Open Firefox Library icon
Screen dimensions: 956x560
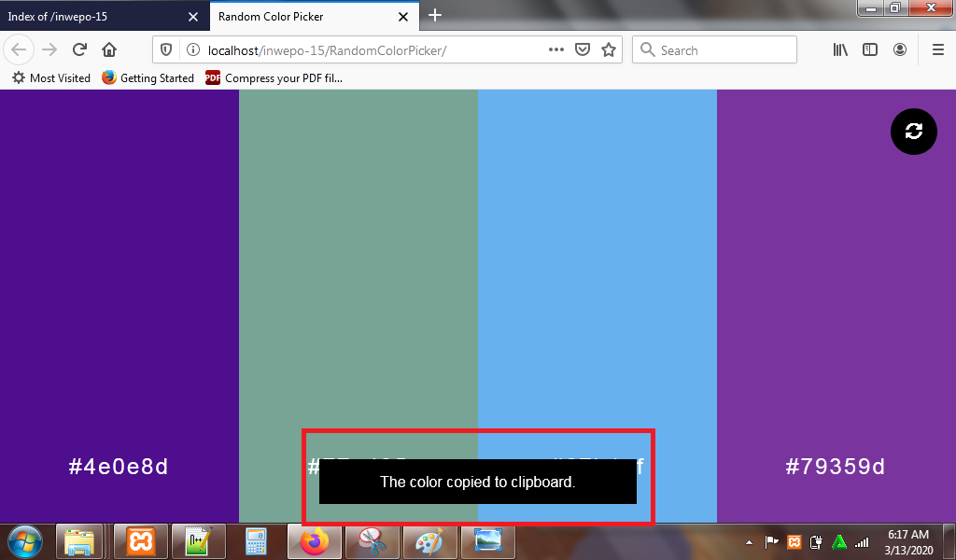coord(840,50)
